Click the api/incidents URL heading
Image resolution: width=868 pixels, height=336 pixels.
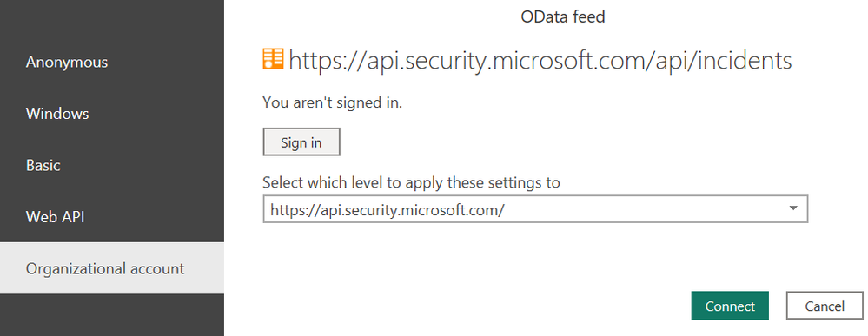[540, 60]
